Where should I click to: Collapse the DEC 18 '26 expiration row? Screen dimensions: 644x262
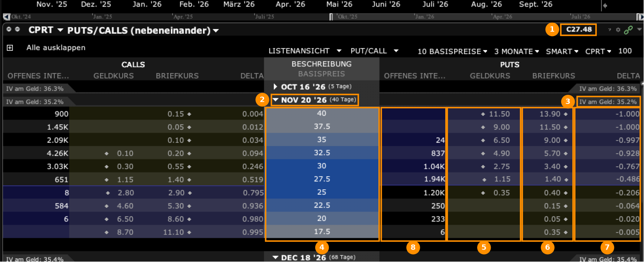[275, 257]
